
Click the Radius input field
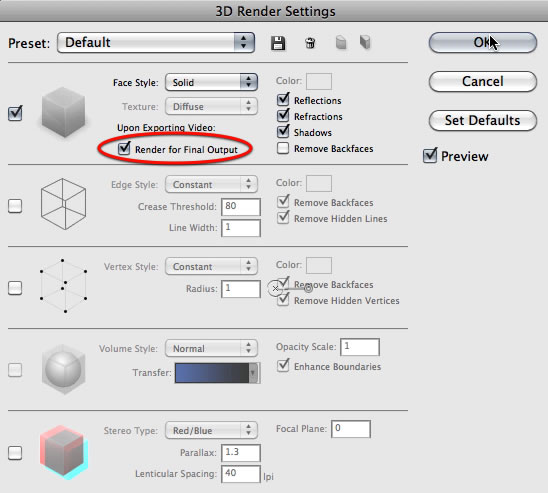tap(241, 289)
